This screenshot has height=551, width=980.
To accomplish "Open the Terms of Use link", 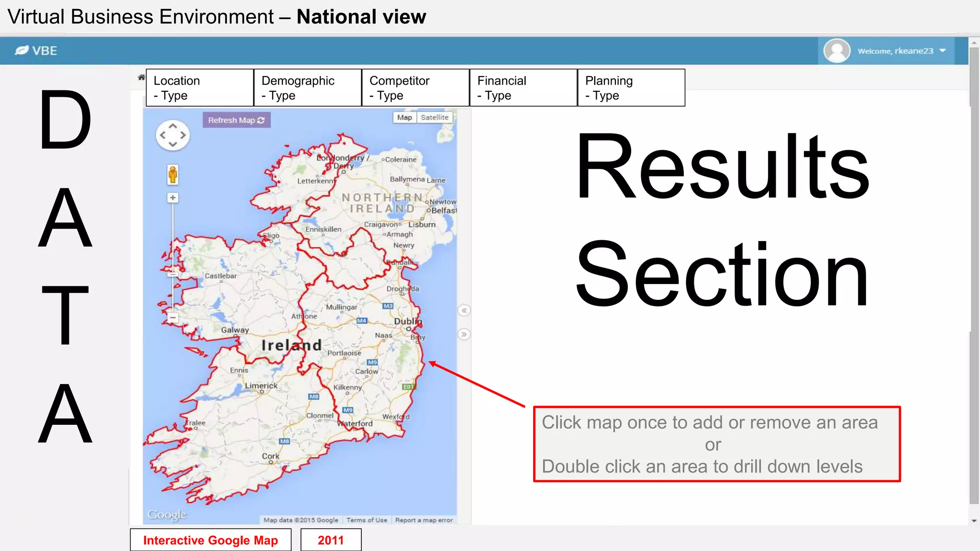I will tap(367, 520).
